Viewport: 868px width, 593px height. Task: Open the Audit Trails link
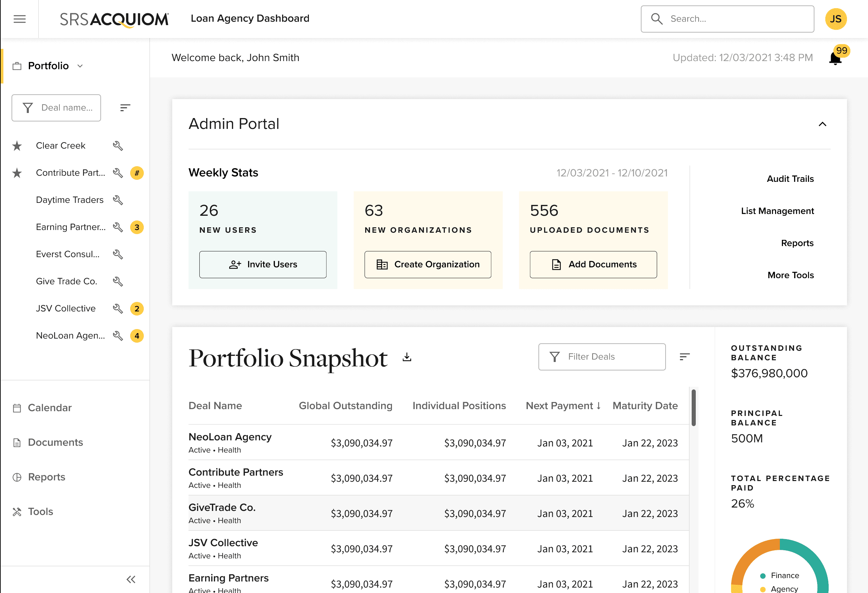pyautogui.click(x=790, y=179)
